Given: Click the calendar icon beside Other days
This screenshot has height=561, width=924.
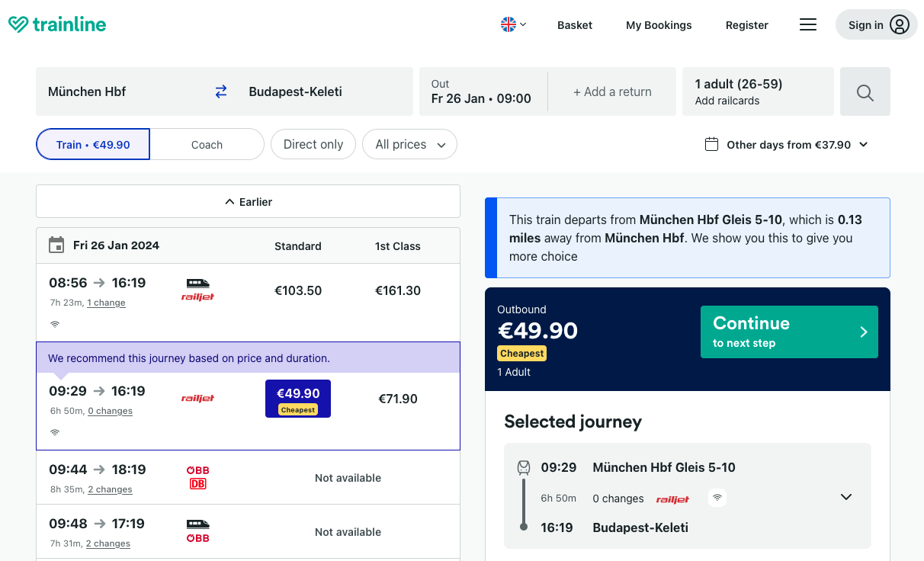Looking at the screenshot, I should 711,144.
